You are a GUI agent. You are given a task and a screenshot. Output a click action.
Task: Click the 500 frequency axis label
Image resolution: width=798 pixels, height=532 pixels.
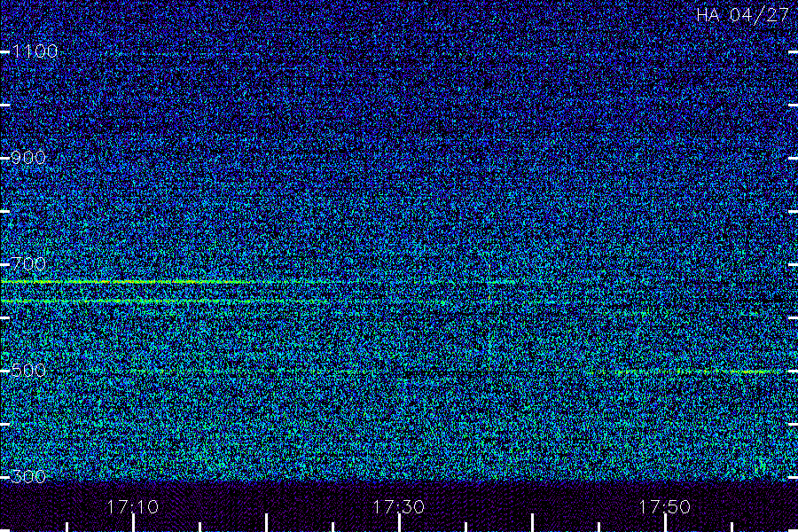click(28, 371)
